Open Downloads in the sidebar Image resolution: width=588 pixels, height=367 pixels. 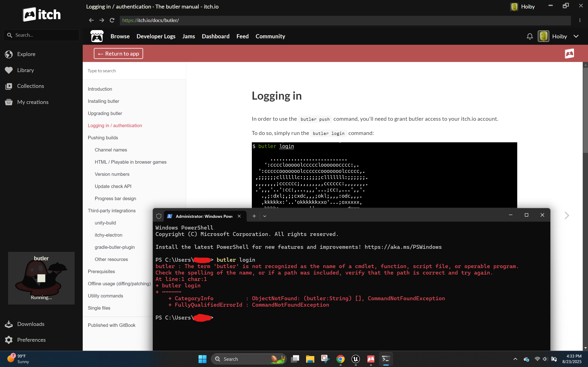pyautogui.click(x=31, y=324)
